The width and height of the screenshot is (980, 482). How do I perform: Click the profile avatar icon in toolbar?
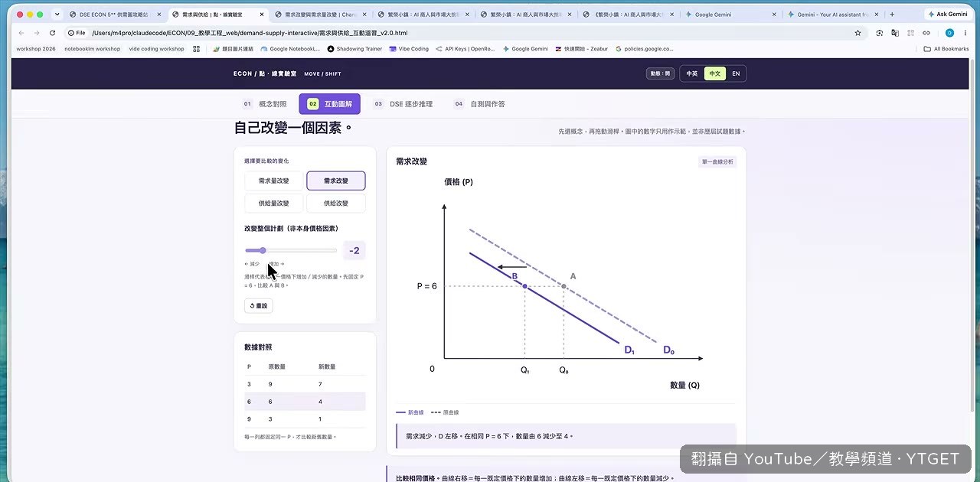[x=949, y=33]
